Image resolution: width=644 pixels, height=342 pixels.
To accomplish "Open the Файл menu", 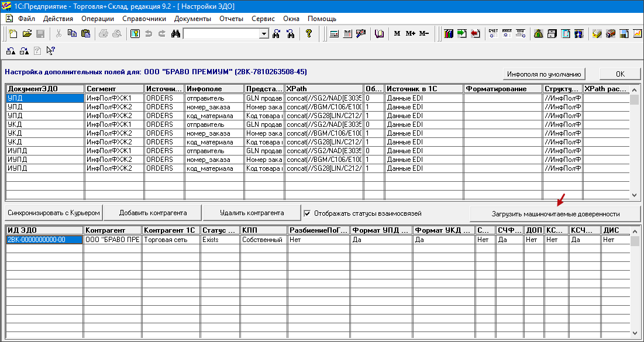I will coord(27,19).
